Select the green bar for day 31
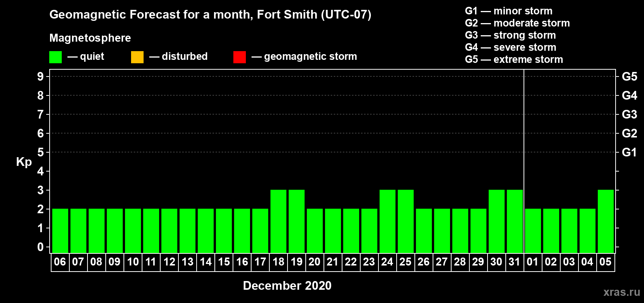This screenshot has width=644, height=303. coord(515,221)
